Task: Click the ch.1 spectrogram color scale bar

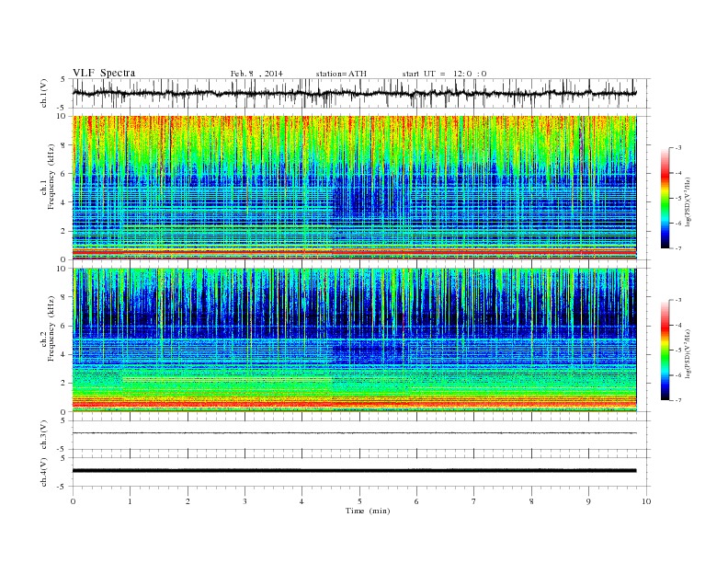Action: tap(665, 198)
